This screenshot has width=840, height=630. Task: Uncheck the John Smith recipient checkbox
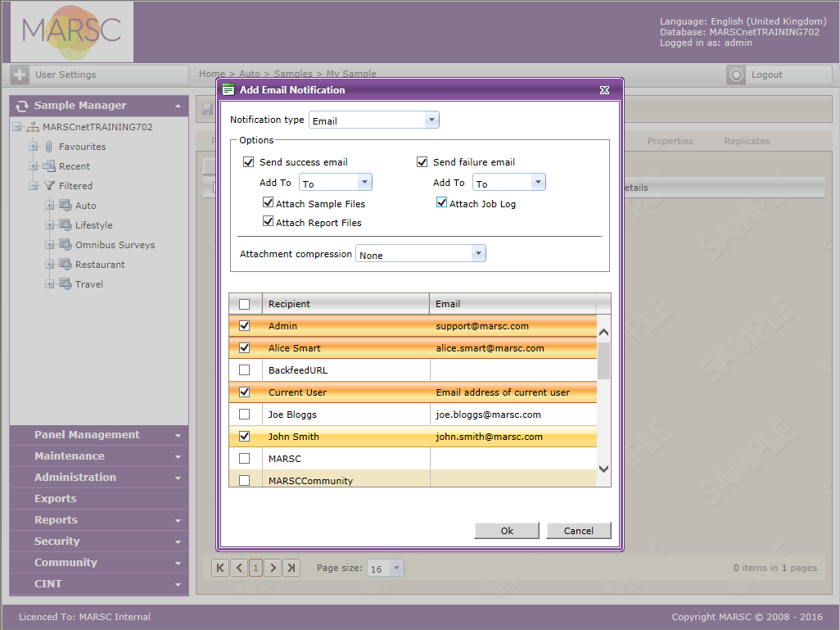pos(244,437)
